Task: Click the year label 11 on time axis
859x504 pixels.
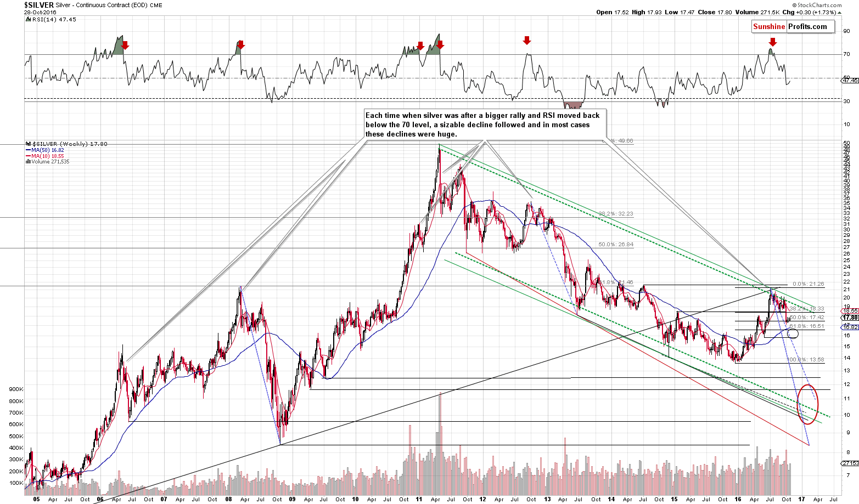Action: pyautogui.click(x=419, y=499)
